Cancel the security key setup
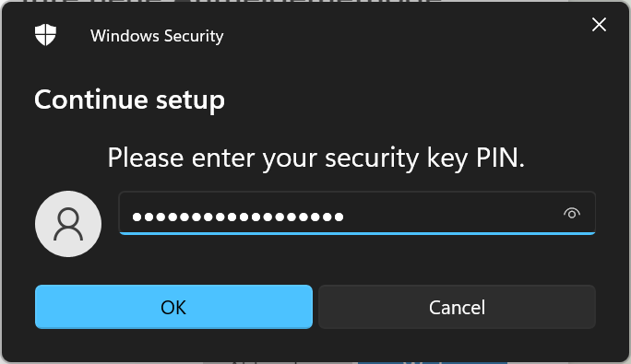Screen dimensions: 631x364 click(457, 307)
